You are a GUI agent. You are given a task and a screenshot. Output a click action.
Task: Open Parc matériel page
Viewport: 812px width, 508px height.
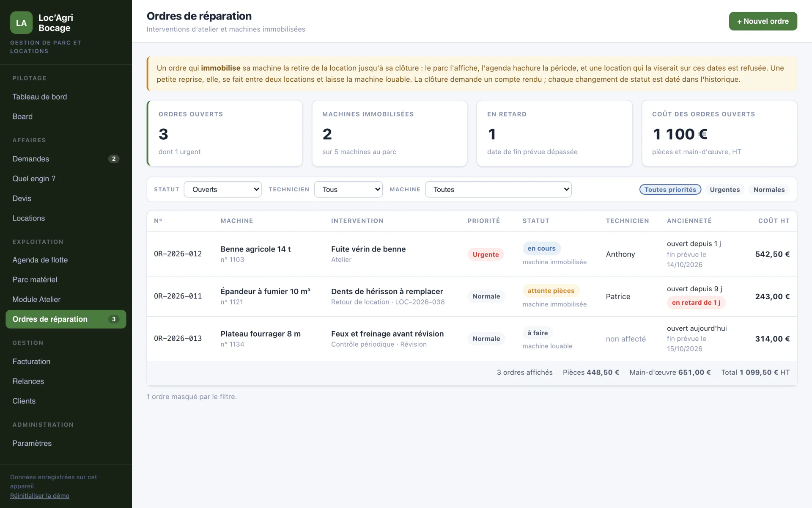pos(66,279)
